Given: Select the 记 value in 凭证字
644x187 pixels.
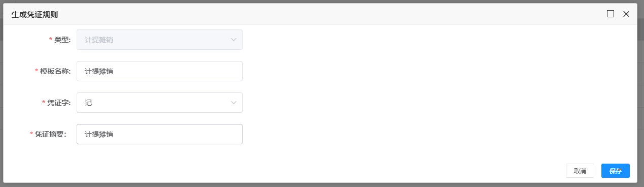Looking at the screenshot, I should 88,103.
